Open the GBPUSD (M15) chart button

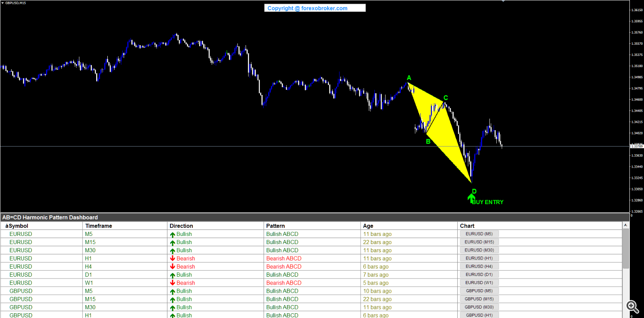(x=479, y=299)
